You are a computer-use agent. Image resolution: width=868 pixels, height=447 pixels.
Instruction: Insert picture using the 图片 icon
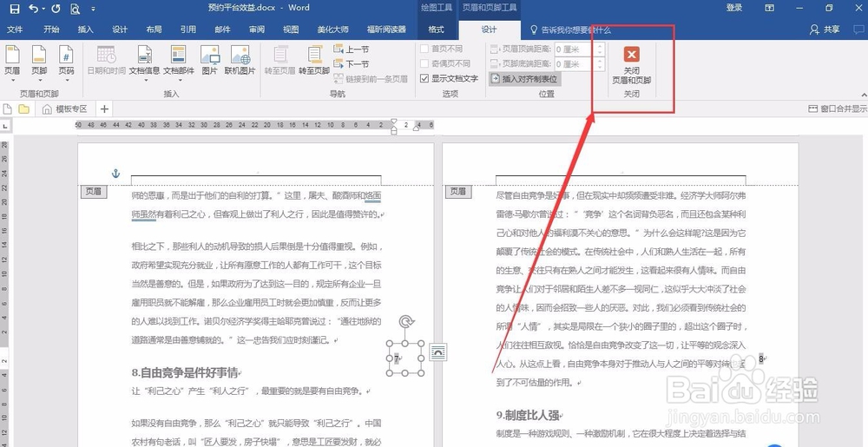coord(210,54)
